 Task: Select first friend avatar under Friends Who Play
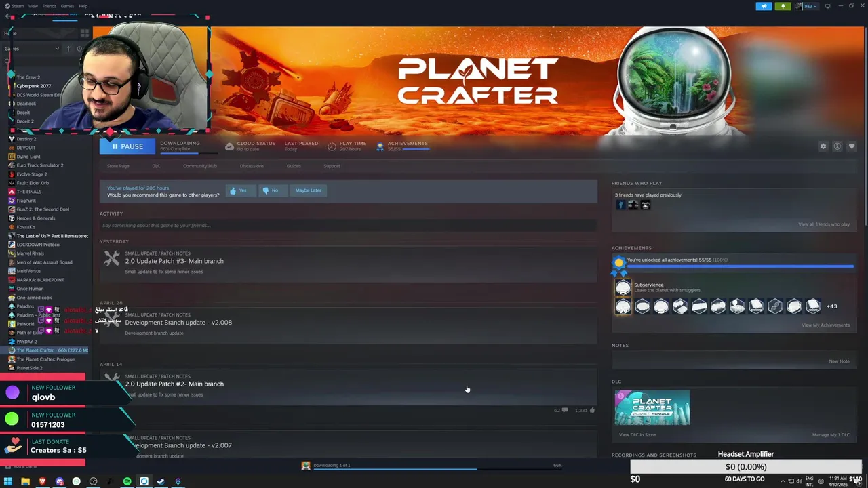[620, 205]
